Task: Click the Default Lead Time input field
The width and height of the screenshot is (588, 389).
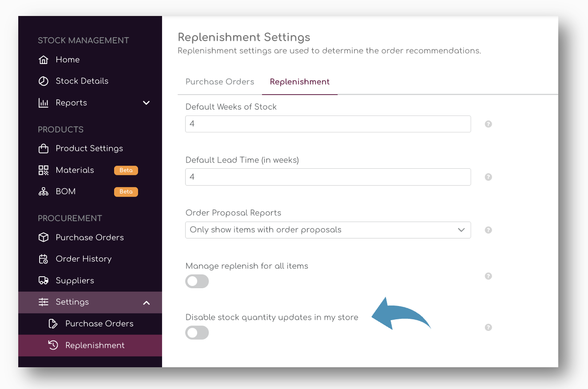Action: [x=328, y=177]
